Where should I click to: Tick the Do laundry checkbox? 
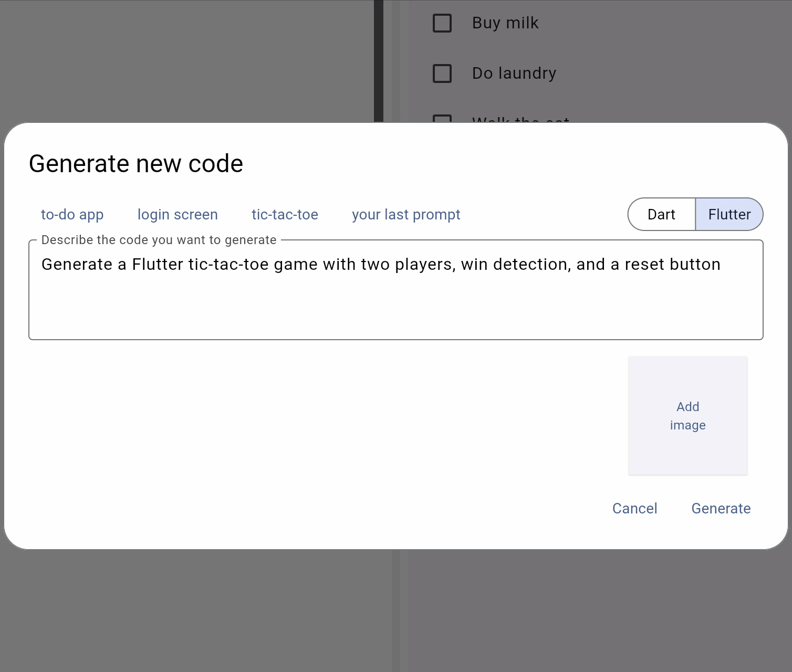pyautogui.click(x=442, y=73)
